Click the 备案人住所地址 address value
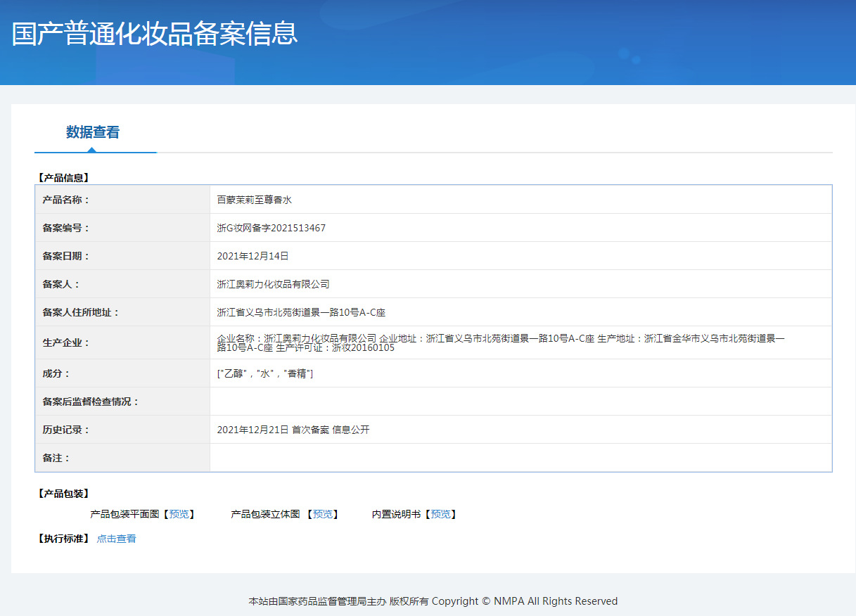Screen dimensions: 856x616 click(301, 312)
